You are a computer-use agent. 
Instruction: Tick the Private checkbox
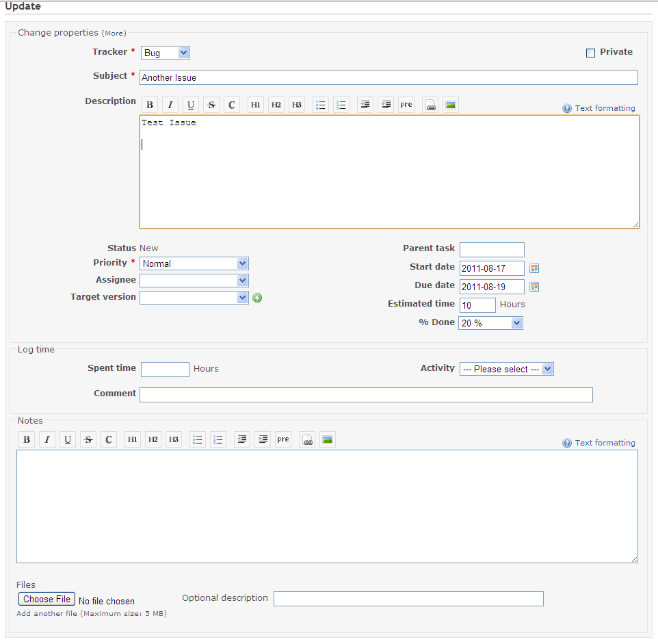click(x=590, y=53)
